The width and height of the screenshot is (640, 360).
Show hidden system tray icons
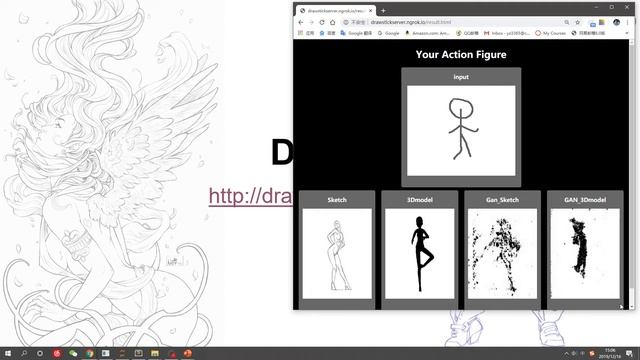point(567,354)
